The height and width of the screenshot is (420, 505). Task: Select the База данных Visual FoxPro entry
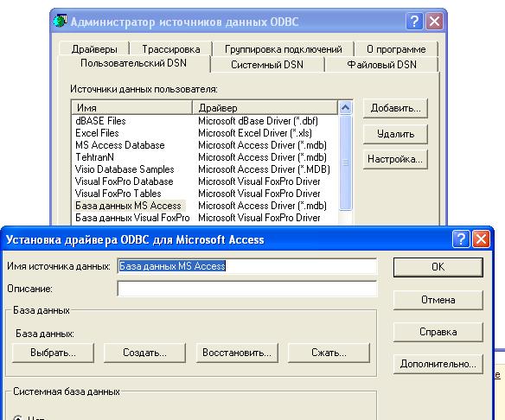132,218
